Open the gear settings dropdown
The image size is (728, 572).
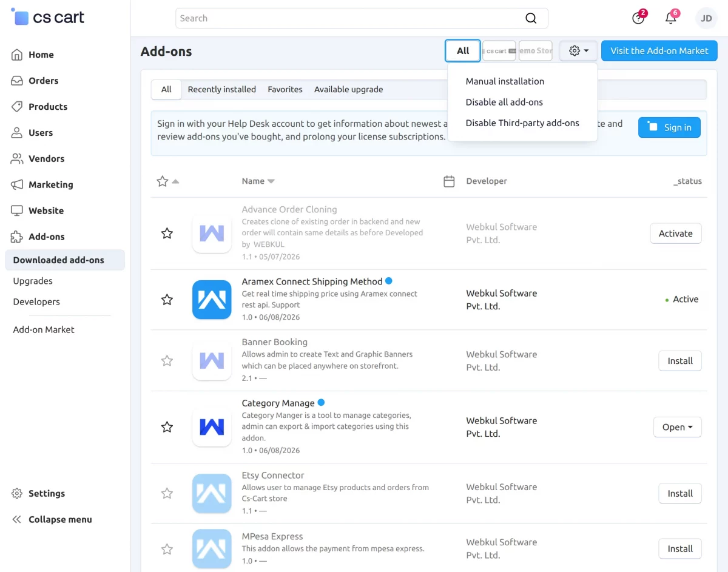coord(579,51)
